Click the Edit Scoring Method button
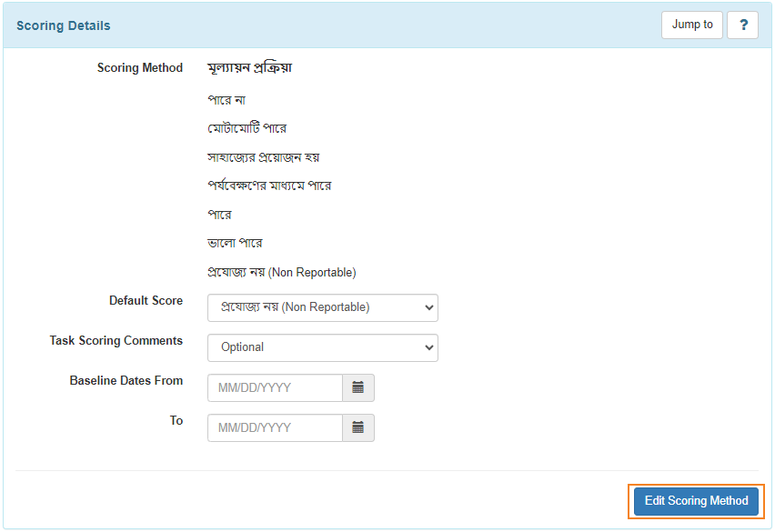 point(696,501)
